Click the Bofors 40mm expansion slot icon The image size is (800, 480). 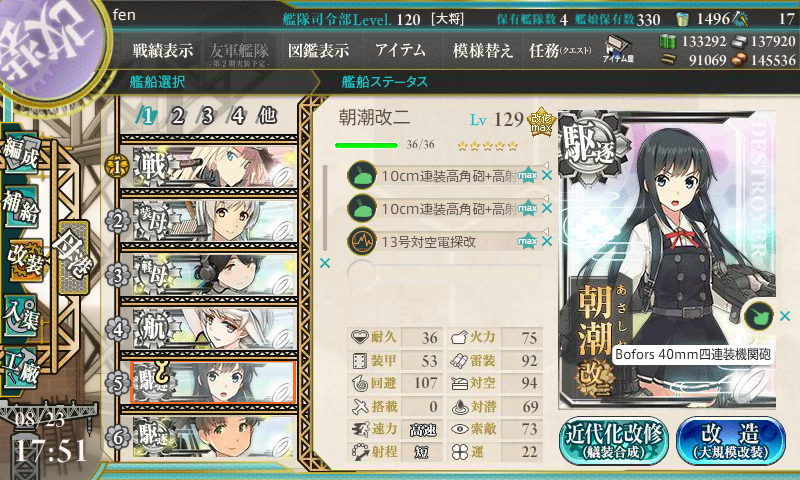[x=759, y=316]
